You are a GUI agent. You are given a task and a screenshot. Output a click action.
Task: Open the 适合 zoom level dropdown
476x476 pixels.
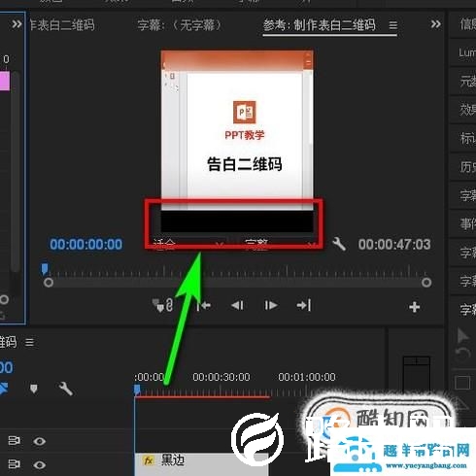tap(188, 244)
